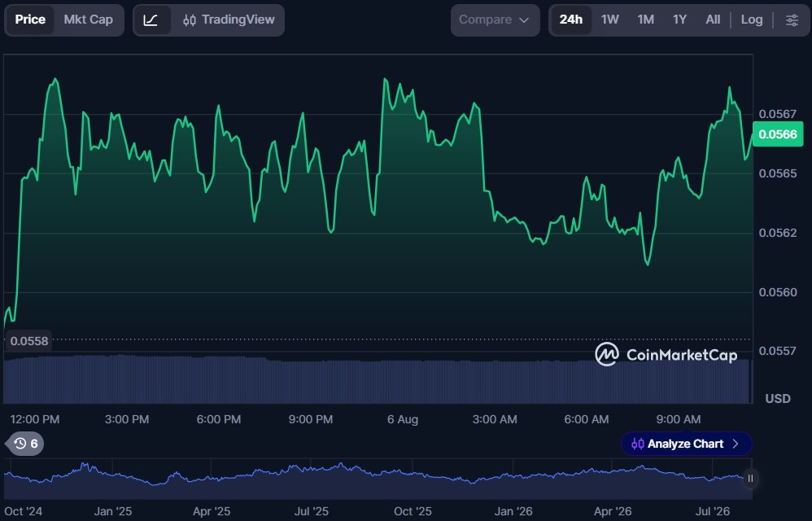The height and width of the screenshot is (521, 812).
Task: Toggle the Log scale option
Action: click(x=752, y=20)
